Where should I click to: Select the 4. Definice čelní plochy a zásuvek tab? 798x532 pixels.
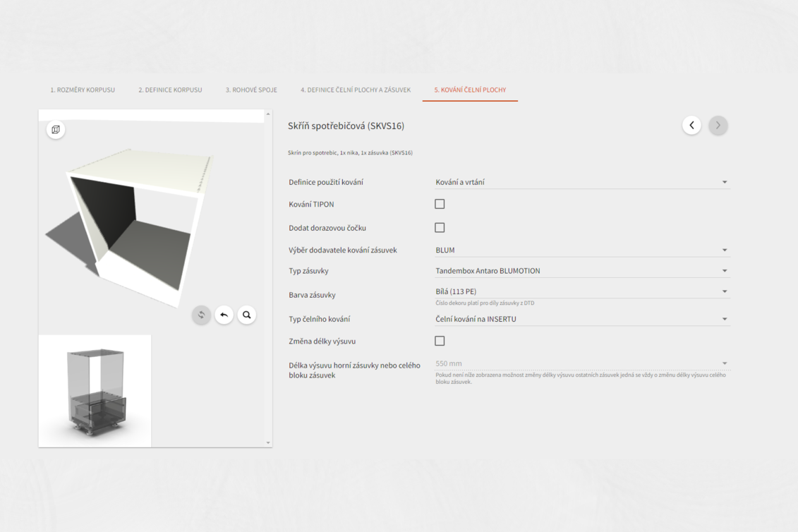[x=356, y=90]
